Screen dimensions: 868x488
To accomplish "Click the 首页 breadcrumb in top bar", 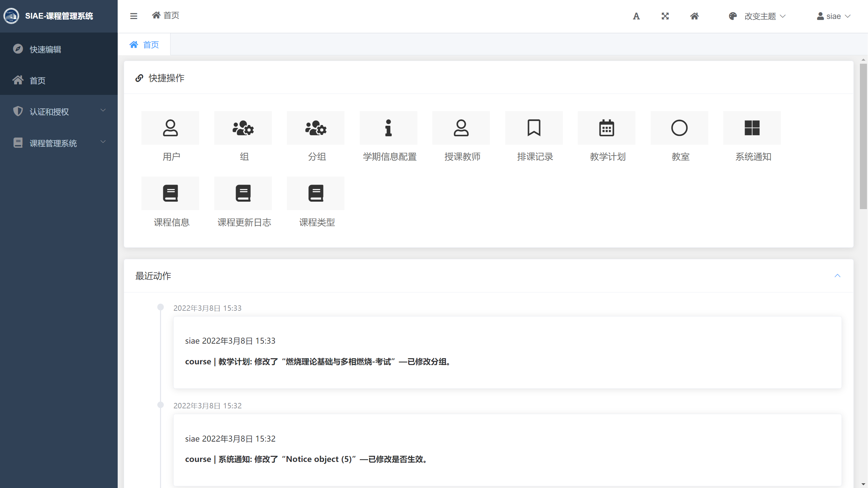I will (165, 15).
